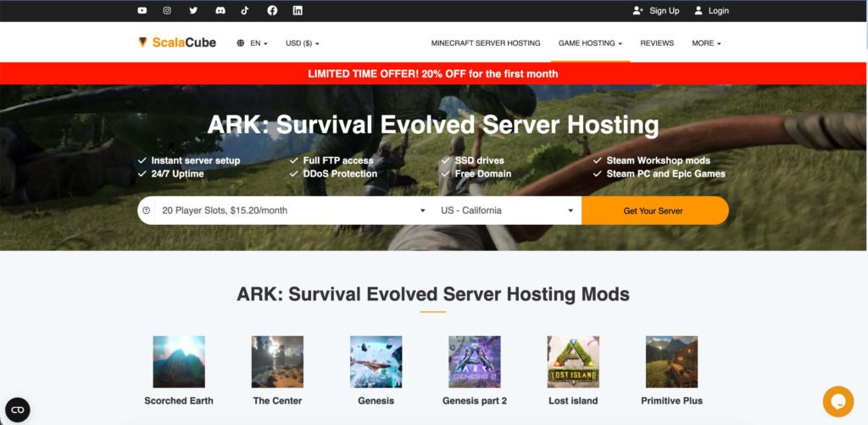
Task: Click the 'Free Domain' feature text
Action: [483, 174]
